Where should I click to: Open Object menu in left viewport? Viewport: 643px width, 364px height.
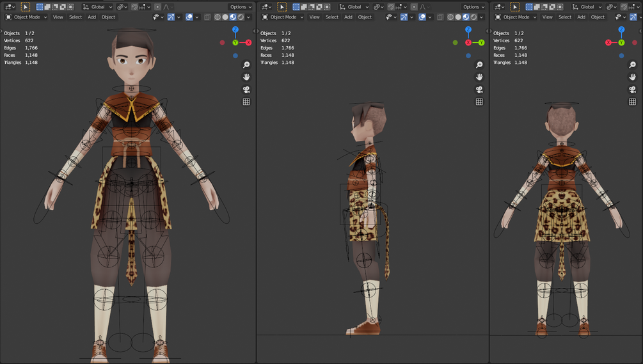(108, 17)
